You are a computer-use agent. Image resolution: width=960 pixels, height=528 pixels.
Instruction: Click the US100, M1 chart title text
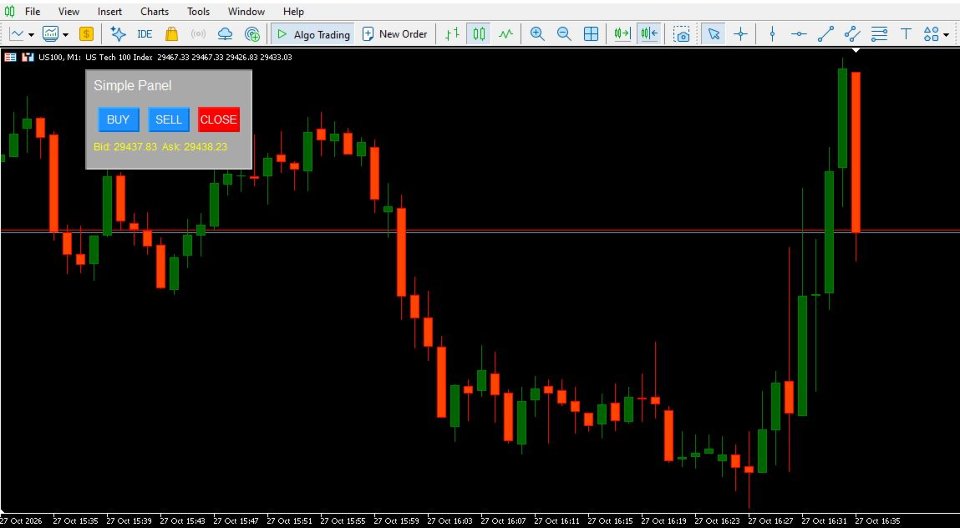click(59, 57)
